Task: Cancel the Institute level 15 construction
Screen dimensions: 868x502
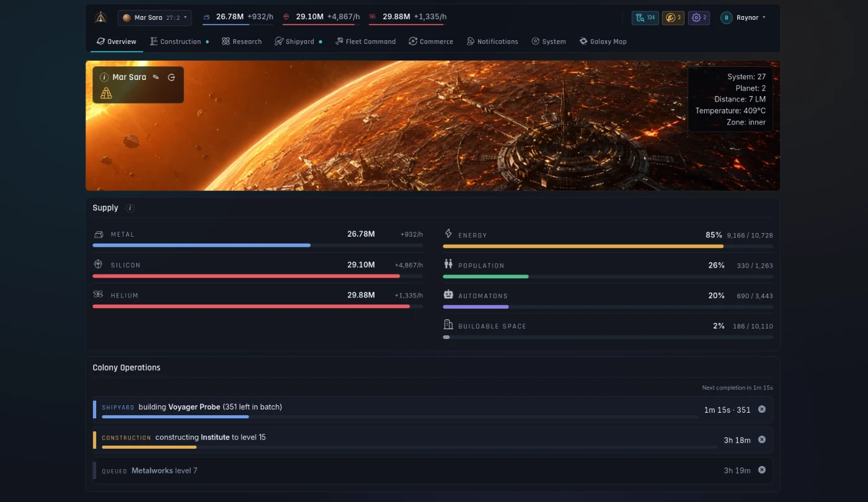Action: (x=762, y=439)
